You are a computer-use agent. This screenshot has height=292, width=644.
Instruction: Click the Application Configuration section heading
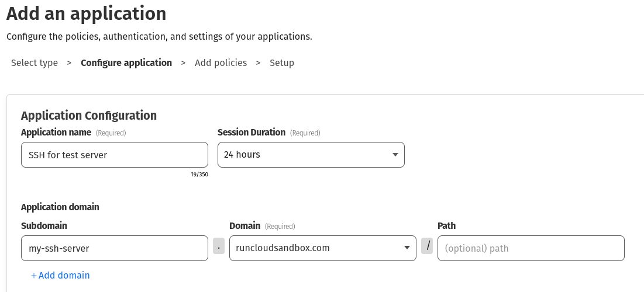click(x=89, y=116)
